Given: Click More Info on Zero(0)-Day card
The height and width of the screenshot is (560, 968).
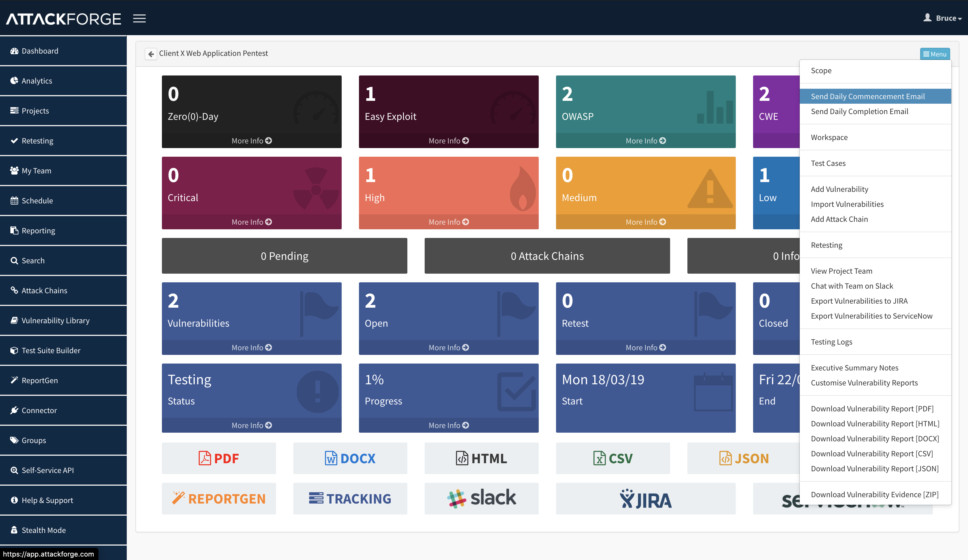Looking at the screenshot, I should (252, 141).
